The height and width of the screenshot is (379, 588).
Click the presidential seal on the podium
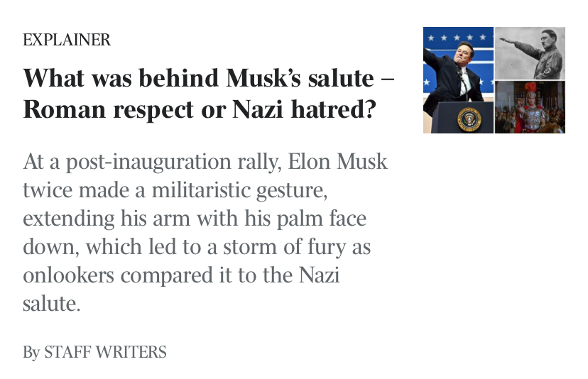pyautogui.click(x=469, y=119)
